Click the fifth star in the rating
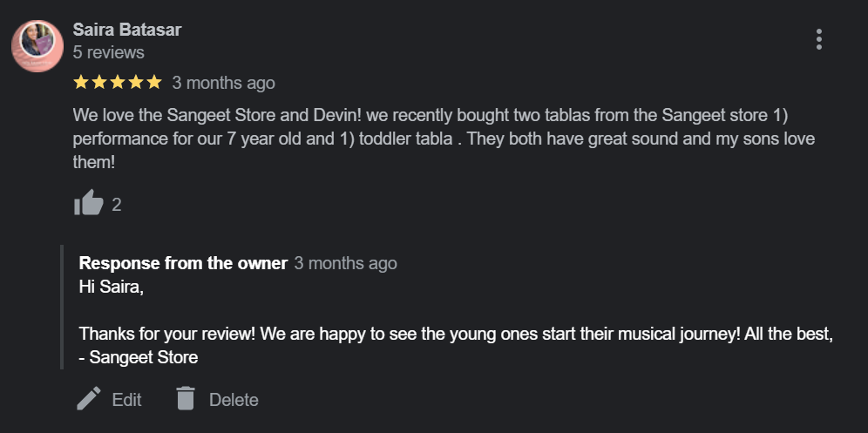The image size is (868, 433). click(154, 83)
